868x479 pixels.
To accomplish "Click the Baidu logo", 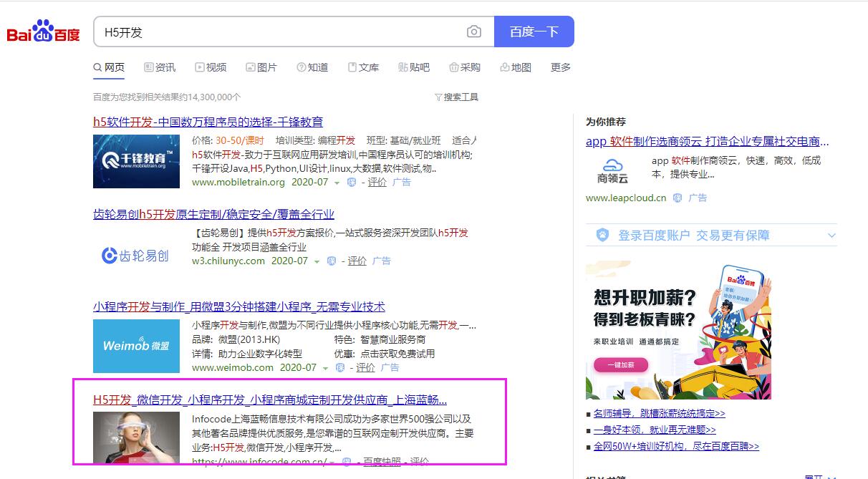I will tap(44, 32).
